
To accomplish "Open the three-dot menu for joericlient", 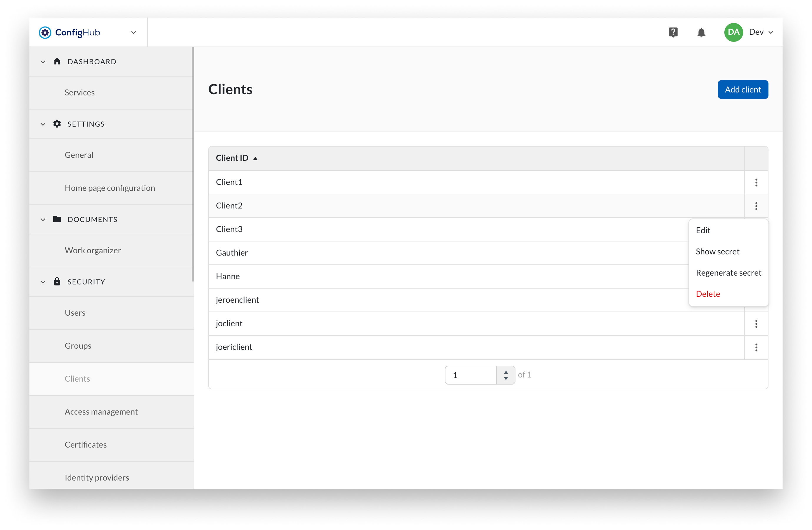I will pyautogui.click(x=756, y=347).
